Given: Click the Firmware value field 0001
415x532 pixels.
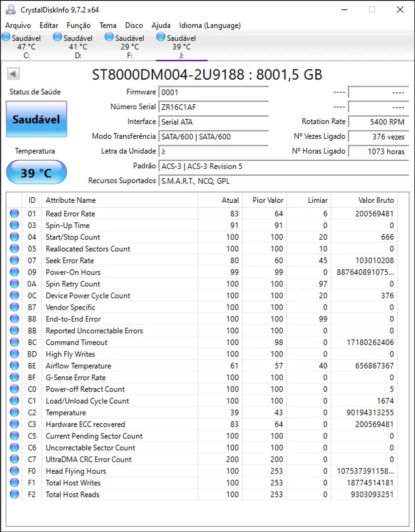Looking at the screenshot, I should [214, 92].
